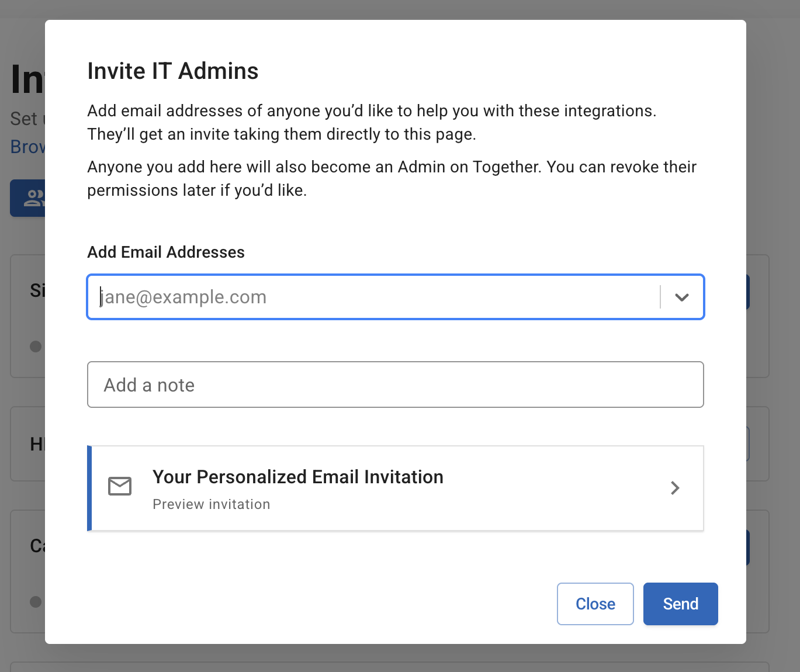Focus the jane@example.com email address field
The height and width of the screenshot is (672, 800).
point(374,297)
